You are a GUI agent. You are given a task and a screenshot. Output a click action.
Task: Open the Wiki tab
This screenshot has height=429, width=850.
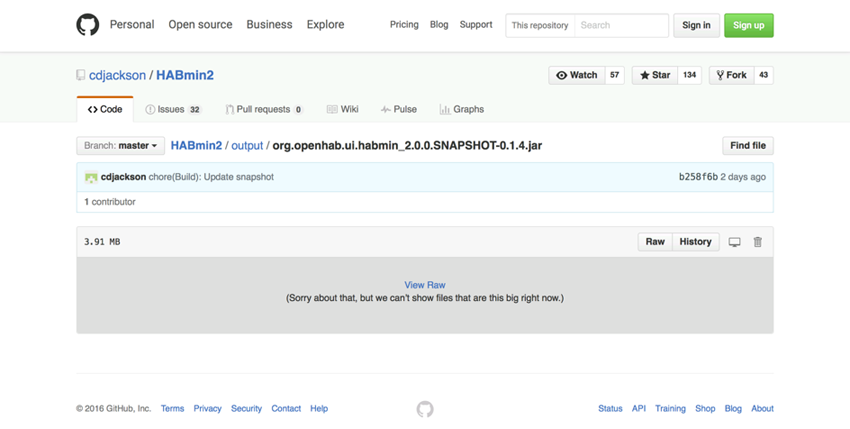[343, 109]
